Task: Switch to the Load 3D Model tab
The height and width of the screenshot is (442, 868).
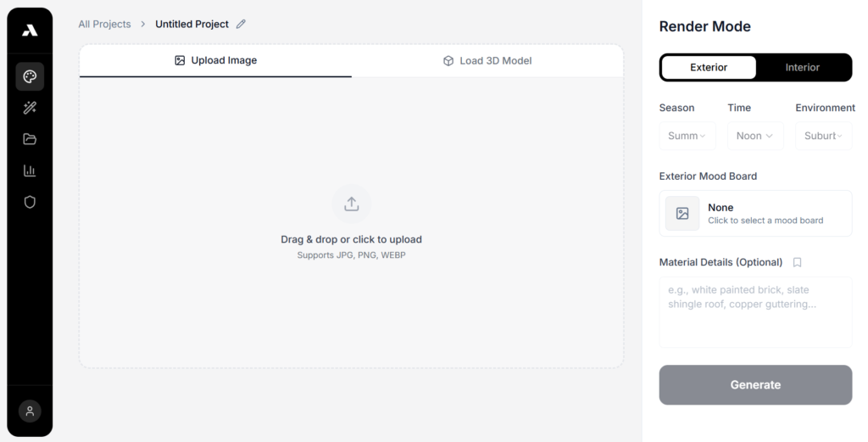Action: 487,61
